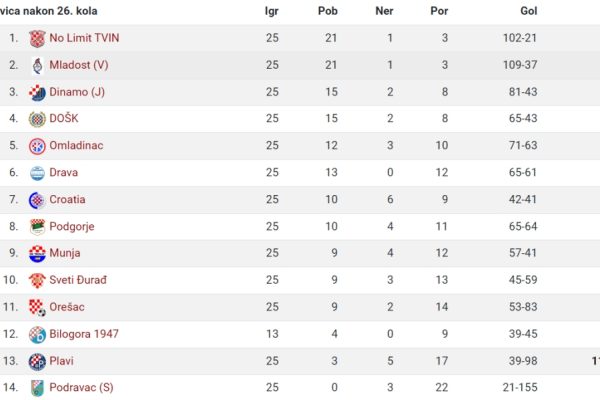The image size is (600, 400).
Task: Open the Mladost (V) team link
Action: (x=79, y=65)
